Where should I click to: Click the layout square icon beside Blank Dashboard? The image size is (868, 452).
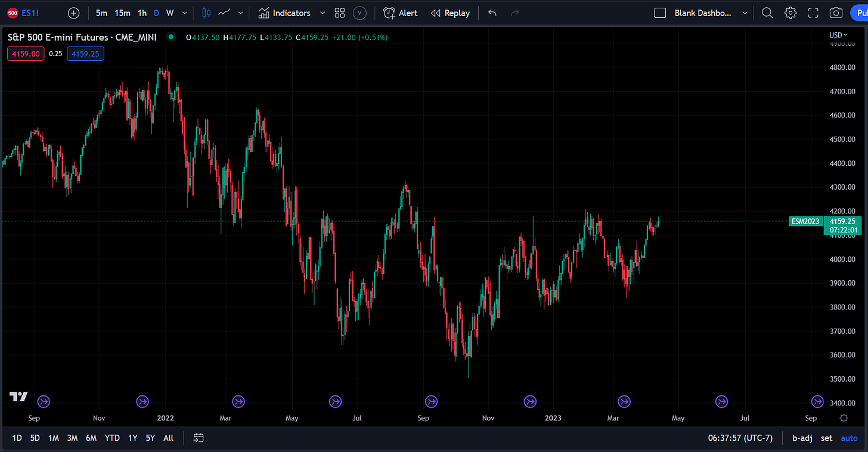(x=660, y=13)
